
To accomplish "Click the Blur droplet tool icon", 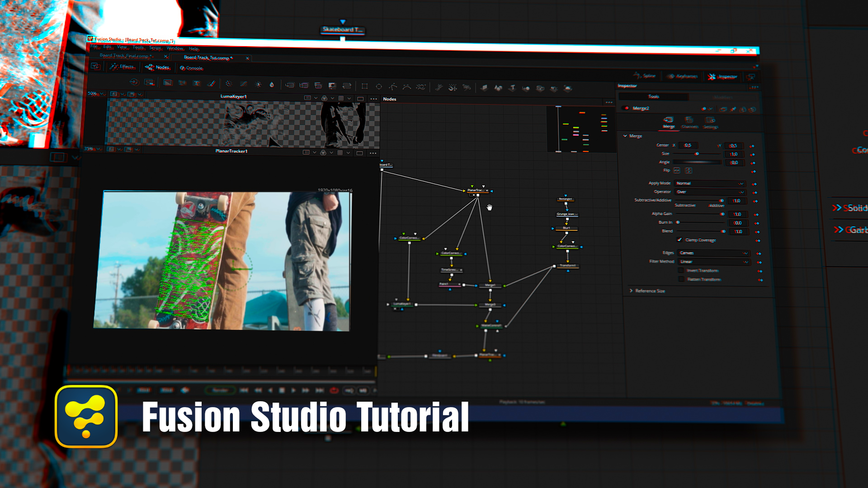I will [x=272, y=84].
